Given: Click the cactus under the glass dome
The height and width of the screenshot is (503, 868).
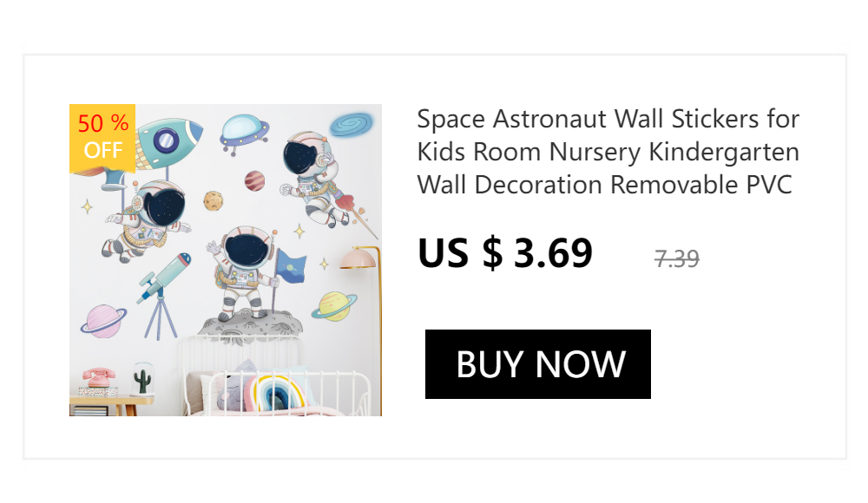Looking at the screenshot, I should 143,380.
